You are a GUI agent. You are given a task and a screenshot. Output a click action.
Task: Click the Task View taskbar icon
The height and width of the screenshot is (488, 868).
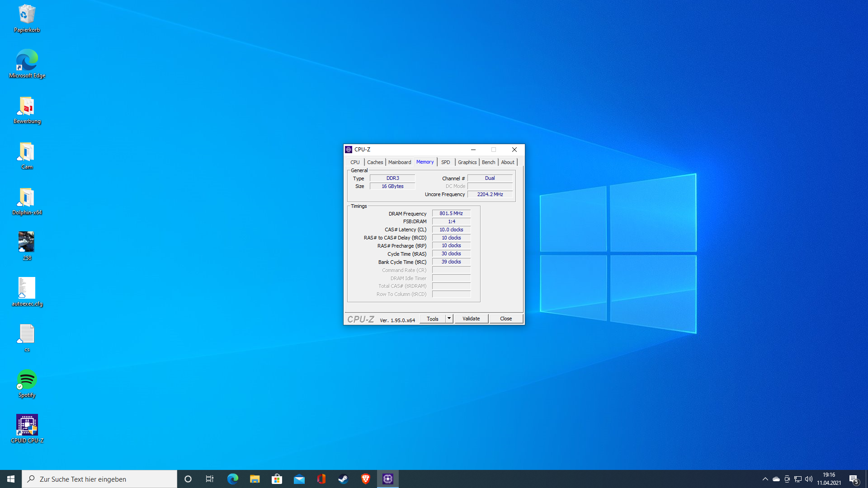click(210, 479)
